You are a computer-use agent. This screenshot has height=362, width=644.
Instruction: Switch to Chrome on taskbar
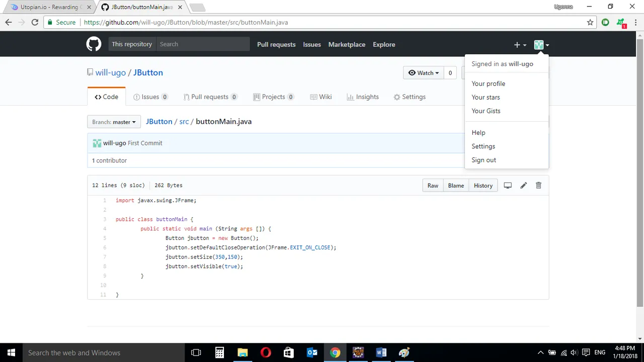coord(335,352)
